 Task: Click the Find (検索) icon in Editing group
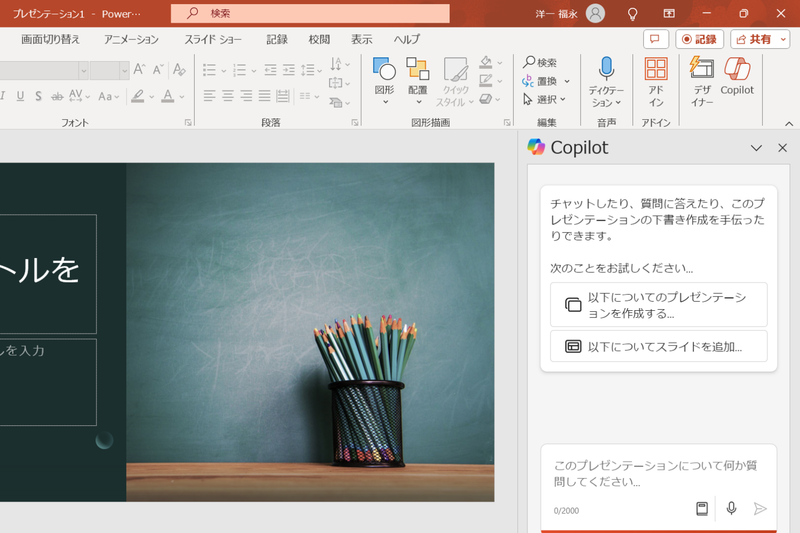(540, 62)
